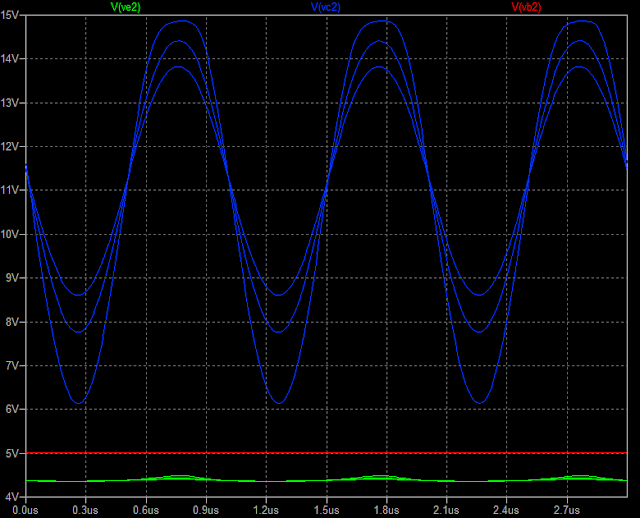This screenshot has width=640, height=518.
Task: Click the green V(ve2) trace line
Action: [327, 480]
